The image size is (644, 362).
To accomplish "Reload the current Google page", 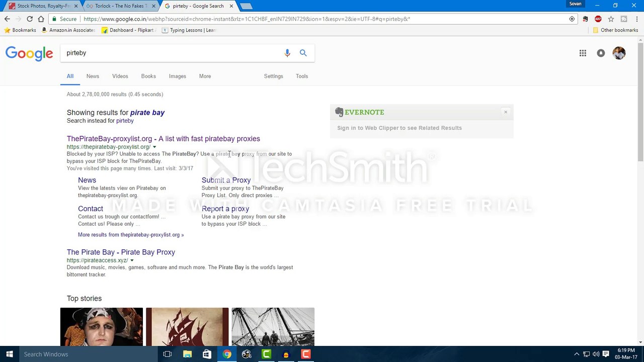I will point(30,19).
